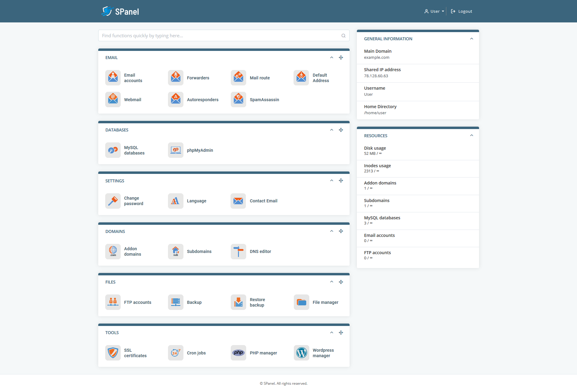Open the Backup icon

pyautogui.click(x=176, y=302)
